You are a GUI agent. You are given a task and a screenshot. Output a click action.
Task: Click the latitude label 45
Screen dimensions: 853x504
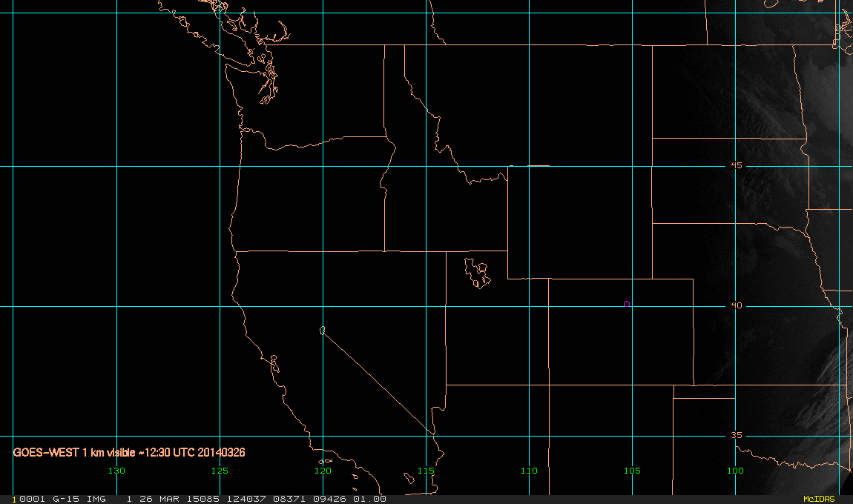(737, 165)
